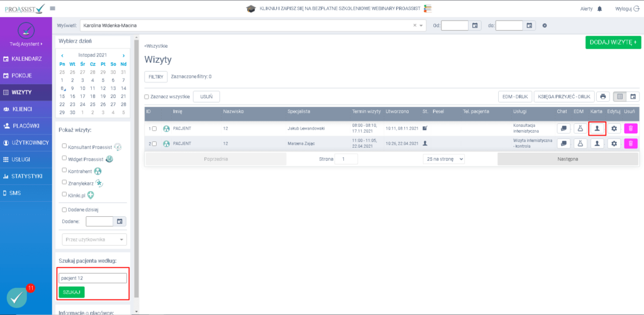The width and height of the screenshot is (644, 315).
Task: Open Alerty bell notifications
Action: [599, 9]
